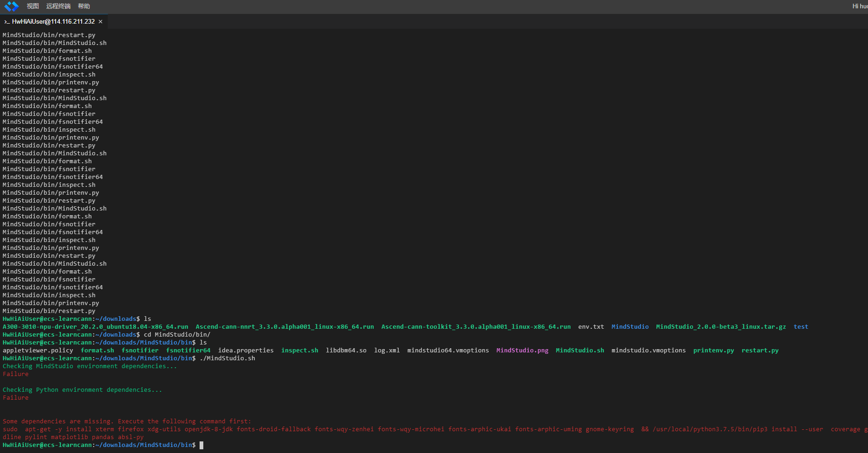Click Ascend-cann-toolkit_3.3.0.alpha001 run file
The height and width of the screenshot is (453, 868).
click(476, 327)
